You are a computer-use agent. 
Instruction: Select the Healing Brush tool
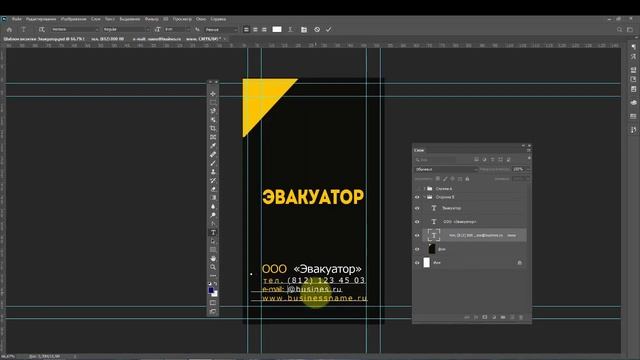[x=213, y=154]
